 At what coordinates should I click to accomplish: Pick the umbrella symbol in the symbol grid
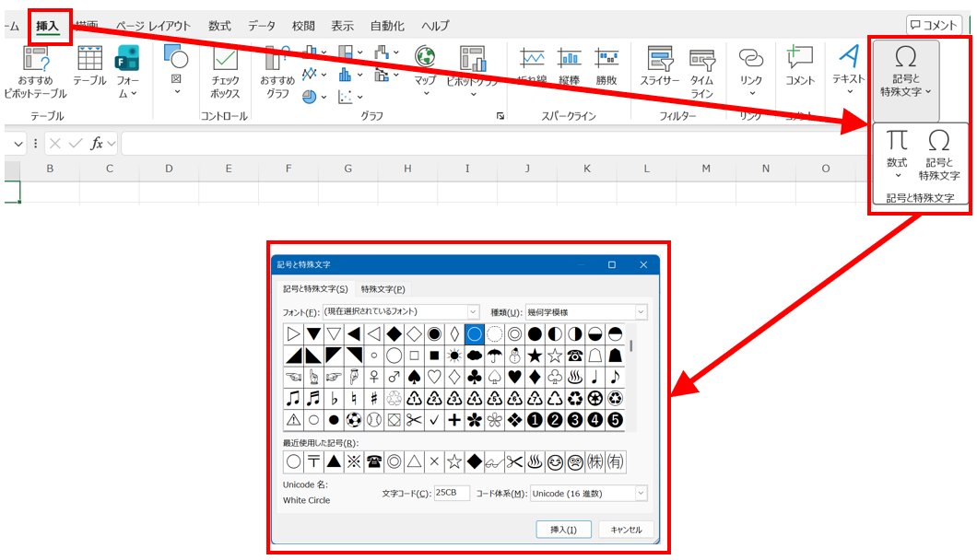click(494, 356)
